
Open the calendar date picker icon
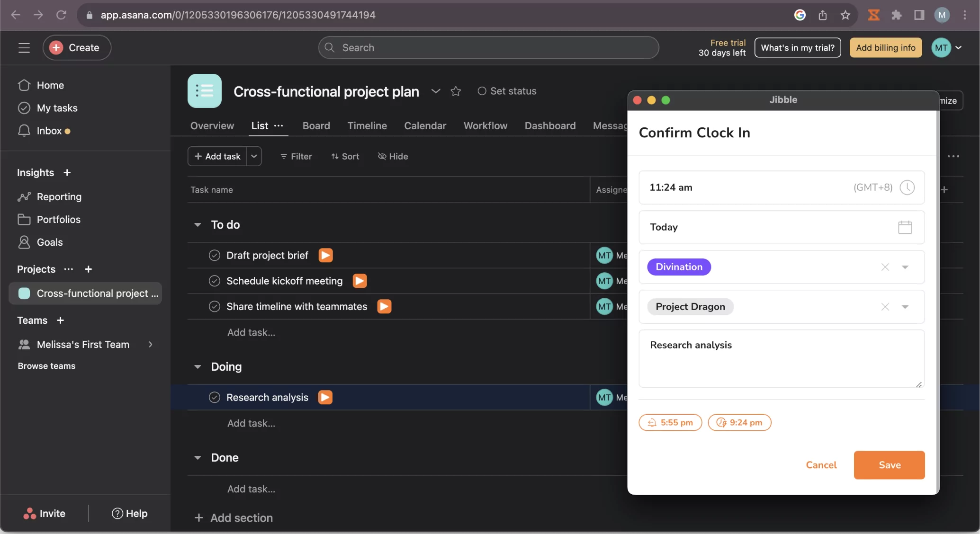pyautogui.click(x=905, y=227)
